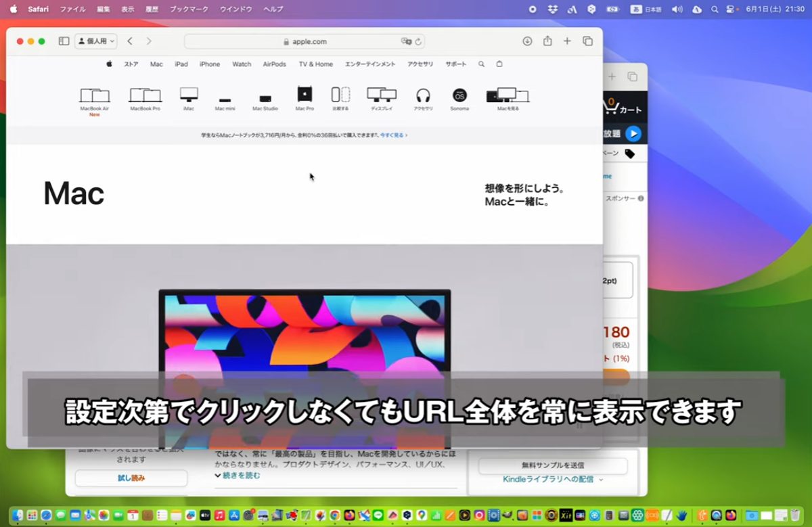Click the Apple logo in the site navigation
812x527 pixels.
point(109,64)
